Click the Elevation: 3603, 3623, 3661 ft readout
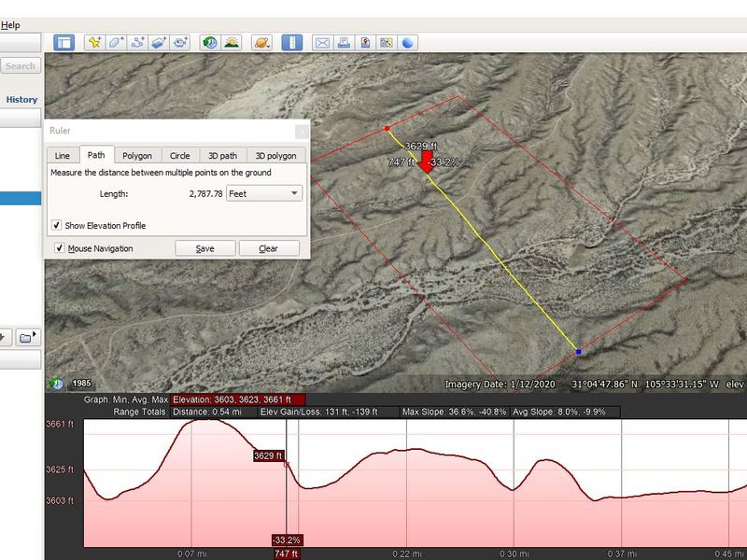Image resolution: width=747 pixels, height=560 pixels. click(239, 399)
